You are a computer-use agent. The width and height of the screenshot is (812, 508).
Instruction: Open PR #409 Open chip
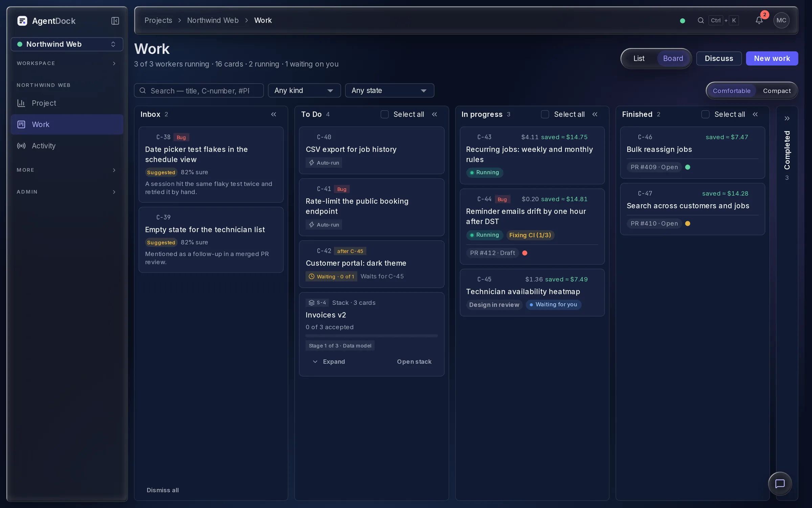654,167
